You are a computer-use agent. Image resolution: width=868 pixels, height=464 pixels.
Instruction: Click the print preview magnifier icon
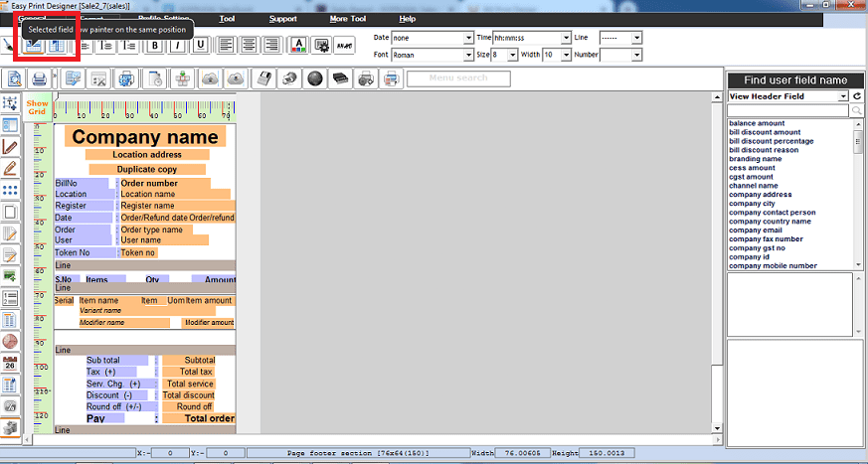point(14,79)
